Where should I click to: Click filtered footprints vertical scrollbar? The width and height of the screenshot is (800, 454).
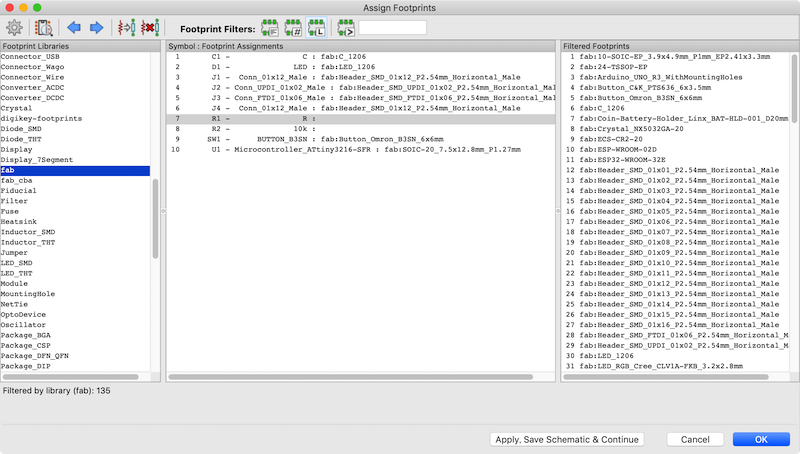pyautogui.click(x=794, y=88)
